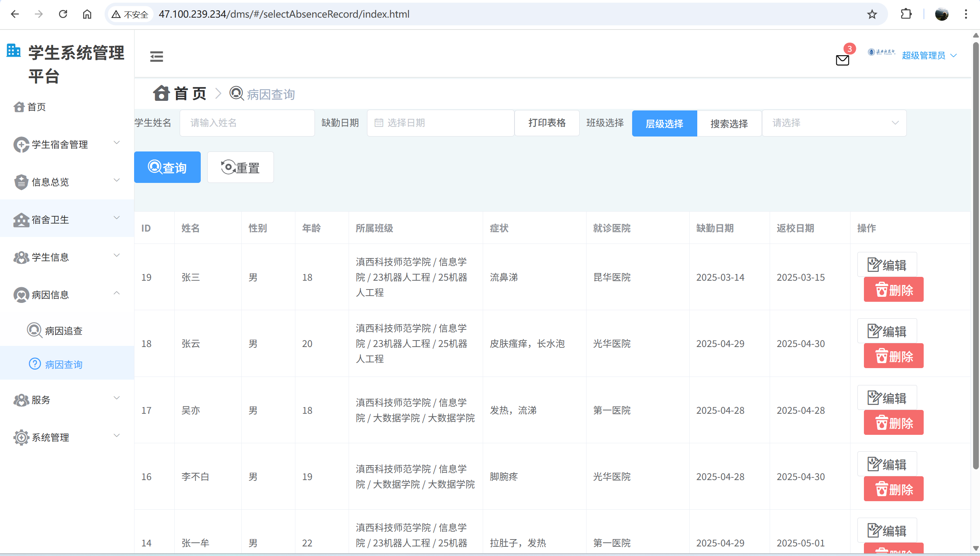Open browser extensions puzzle icon
This screenshot has width=980, height=556.
(906, 14)
